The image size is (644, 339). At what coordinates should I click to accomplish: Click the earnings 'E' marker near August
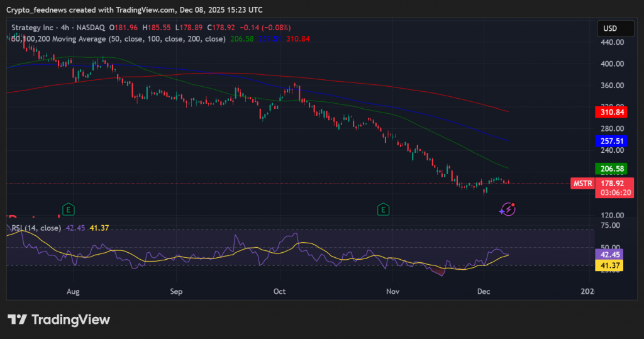(x=68, y=209)
